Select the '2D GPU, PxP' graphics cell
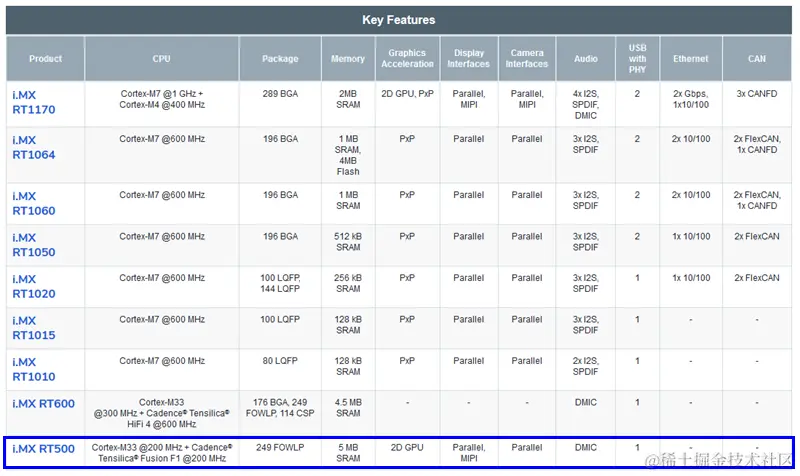The image size is (800, 476). click(x=407, y=104)
